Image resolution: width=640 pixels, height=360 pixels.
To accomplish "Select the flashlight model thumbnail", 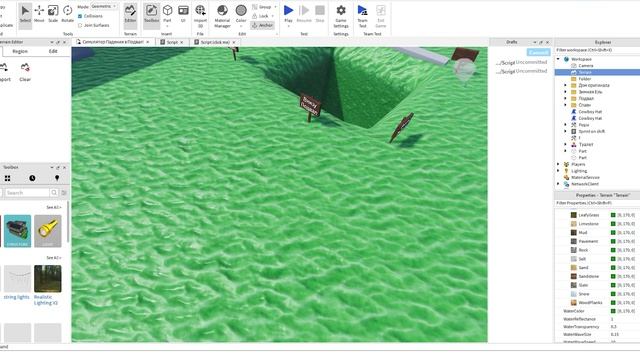I will click(x=48, y=231).
